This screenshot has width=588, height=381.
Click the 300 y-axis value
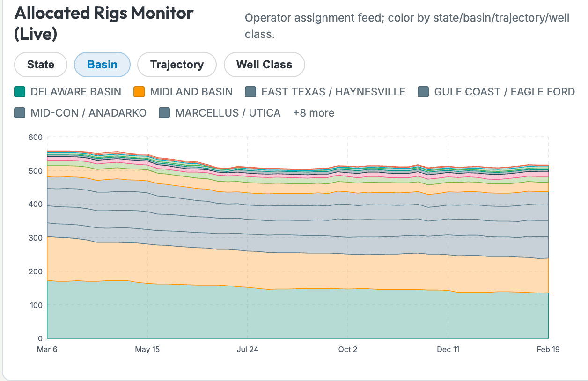(x=36, y=238)
